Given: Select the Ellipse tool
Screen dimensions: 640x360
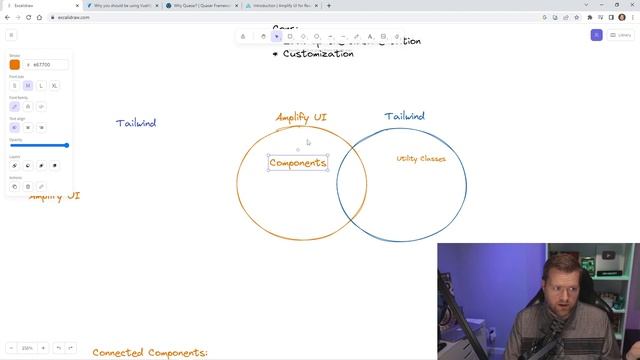Looking at the screenshot, I should click(317, 37).
